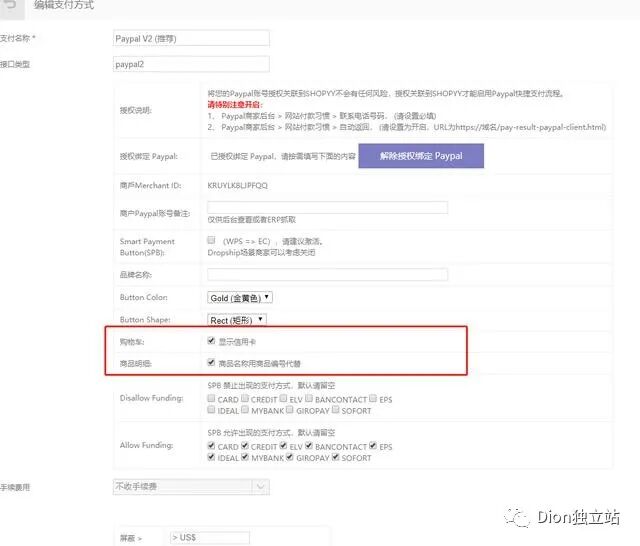640x546 pixels.
Task: Open the Button Shape Rect dropdown
Action: click(x=237, y=320)
